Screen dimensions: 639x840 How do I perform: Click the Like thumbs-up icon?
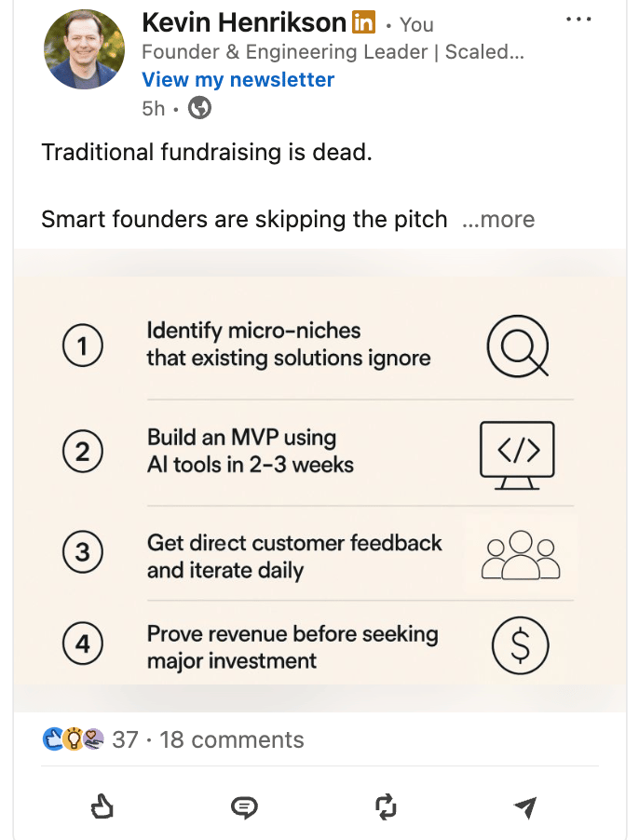(102, 806)
